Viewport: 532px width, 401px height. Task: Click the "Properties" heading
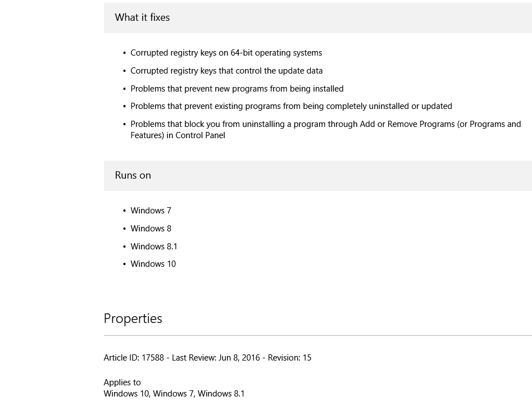click(133, 318)
